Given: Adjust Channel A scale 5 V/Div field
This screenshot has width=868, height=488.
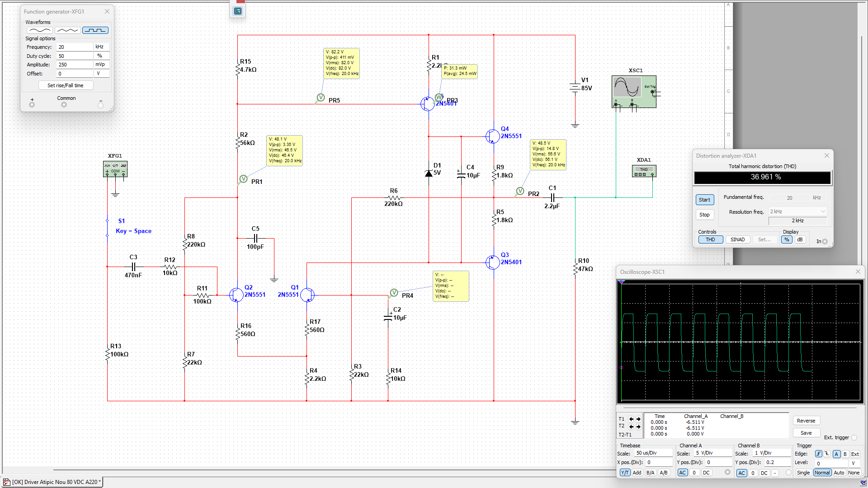Looking at the screenshot, I should pos(713,453).
